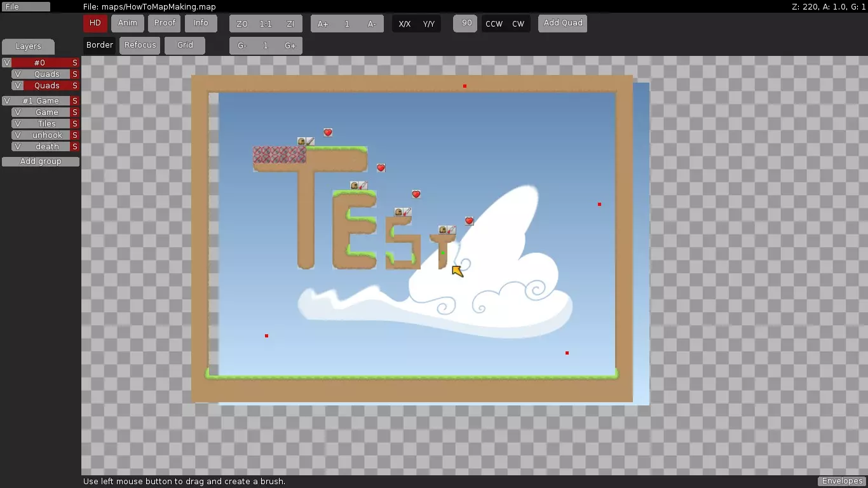Image resolution: width=868 pixels, height=488 pixels.
Task: Toggle the Grid display
Action: [x=185, y=46]
